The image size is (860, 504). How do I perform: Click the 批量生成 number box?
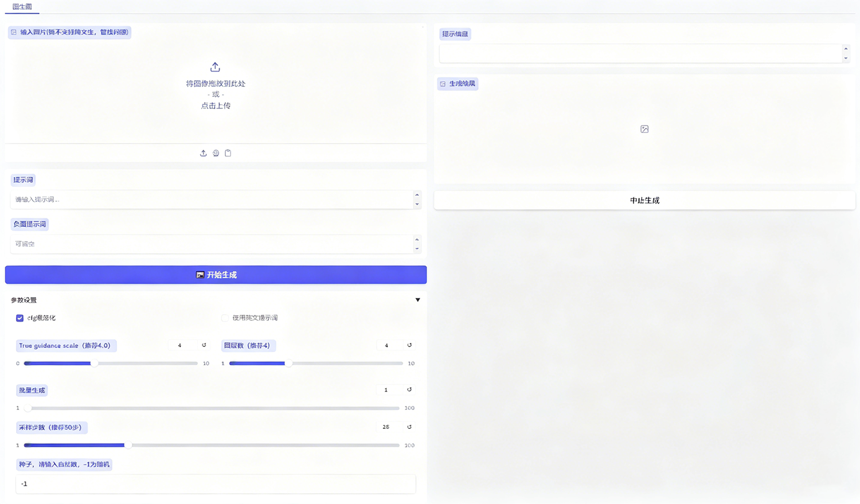389,390
